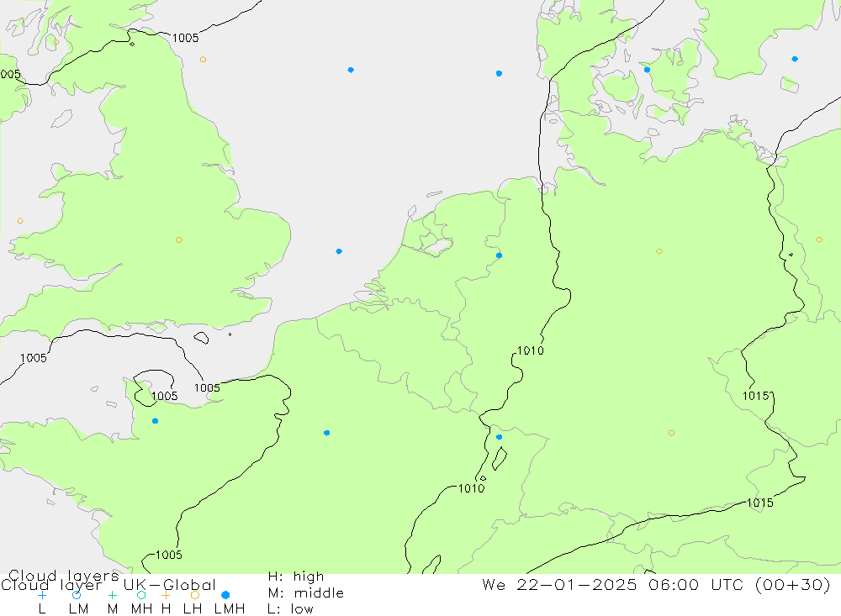Select the orange LH marker over Poland at the map's right edge
This screenshot has width=841, height=616.
point(819,240)
